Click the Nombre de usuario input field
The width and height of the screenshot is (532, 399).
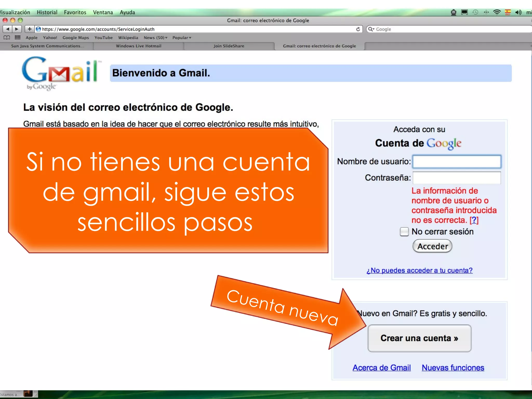(457, 162)
